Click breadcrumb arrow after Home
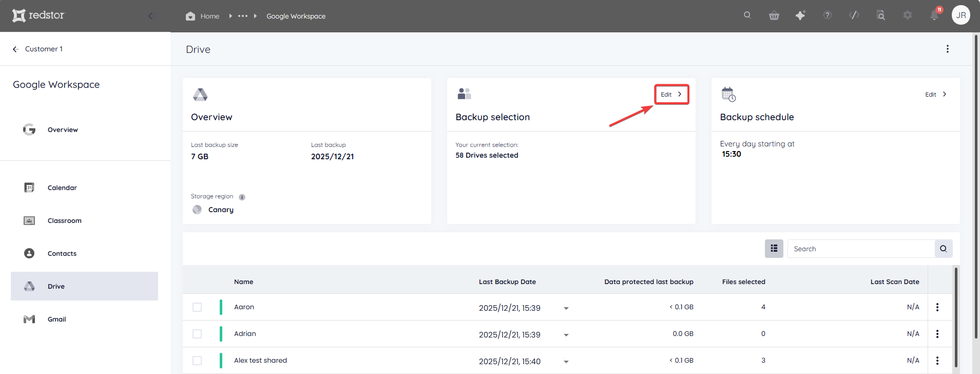 point(230,16)
